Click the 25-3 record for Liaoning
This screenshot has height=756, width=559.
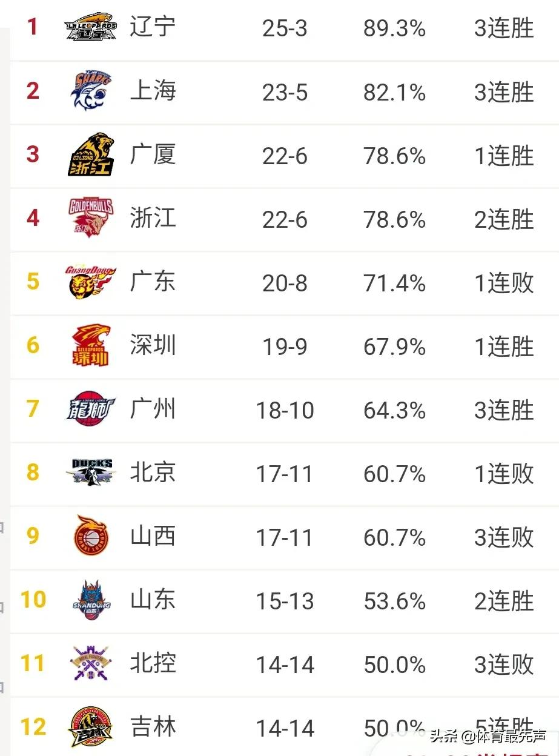coord(285,28)
